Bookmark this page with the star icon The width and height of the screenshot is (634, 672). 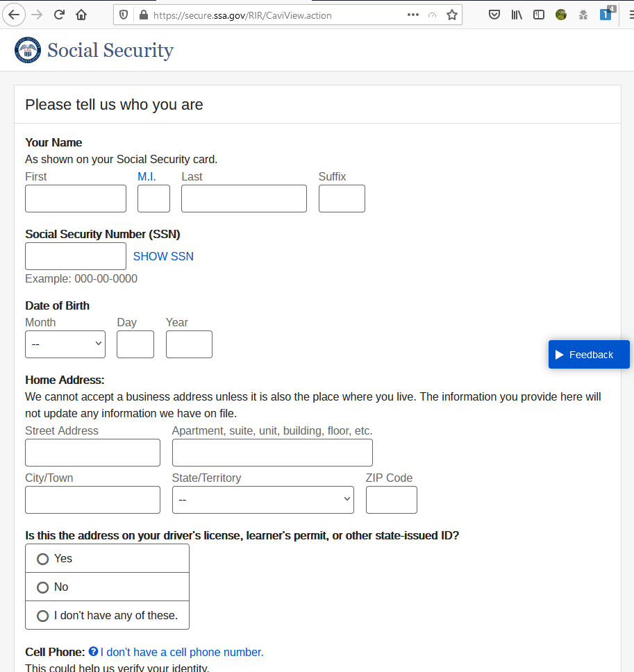[452, 14]
